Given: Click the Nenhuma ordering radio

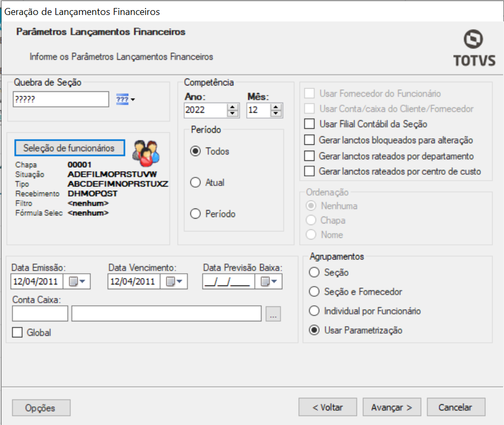Looking at the screenshot, I should [311, 206].
